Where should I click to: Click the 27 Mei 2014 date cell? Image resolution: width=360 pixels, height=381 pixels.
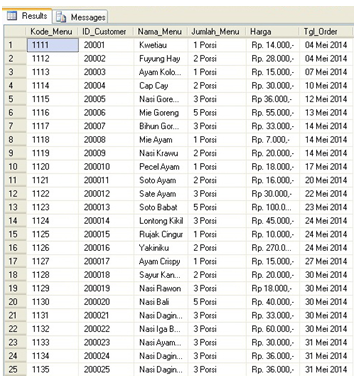pyautogui.click(x=326, y=262)
